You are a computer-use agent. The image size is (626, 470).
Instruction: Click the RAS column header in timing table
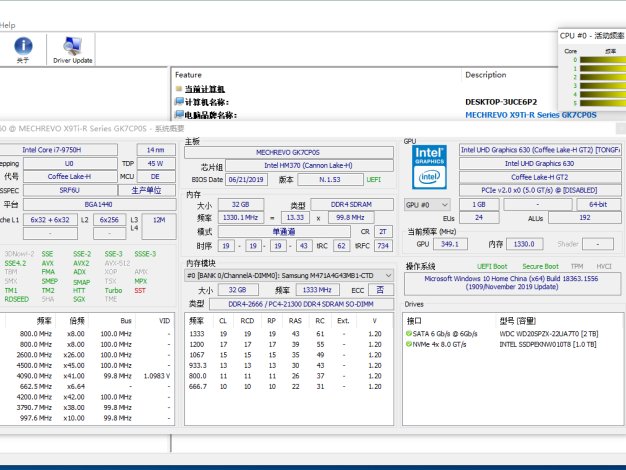coord(295,321)
